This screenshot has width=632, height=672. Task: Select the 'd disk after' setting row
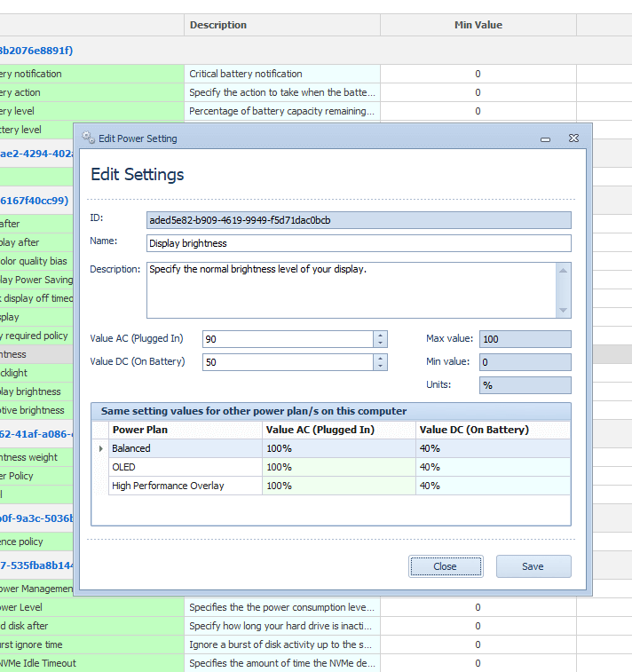[92, 626]
